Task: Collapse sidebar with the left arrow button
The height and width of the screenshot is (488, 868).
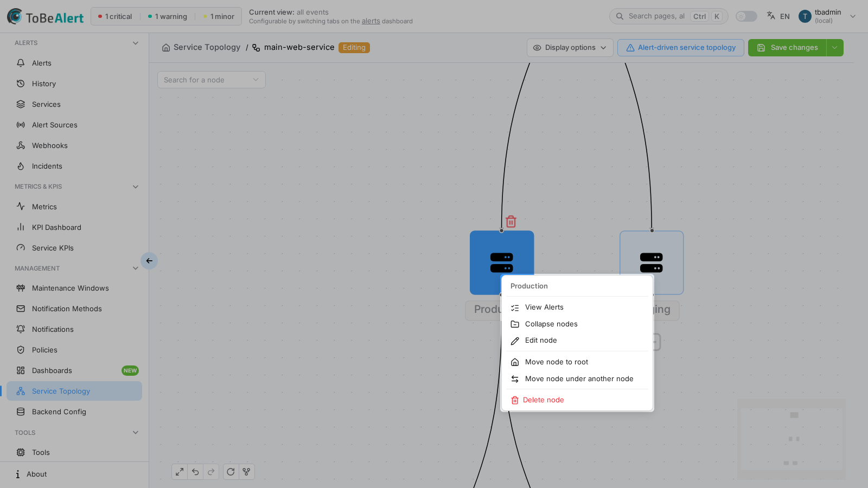Action: pyautogui.click(x=149, y=261)
